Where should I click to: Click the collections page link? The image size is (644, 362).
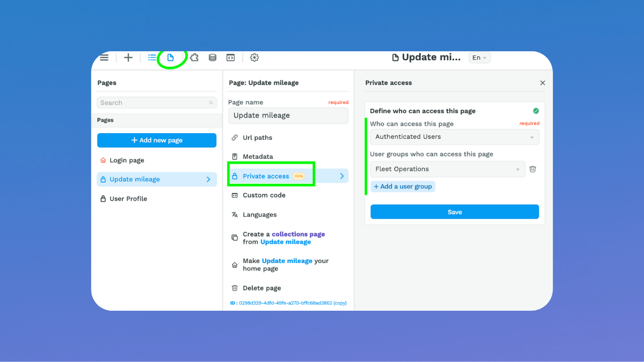point(297,234)
